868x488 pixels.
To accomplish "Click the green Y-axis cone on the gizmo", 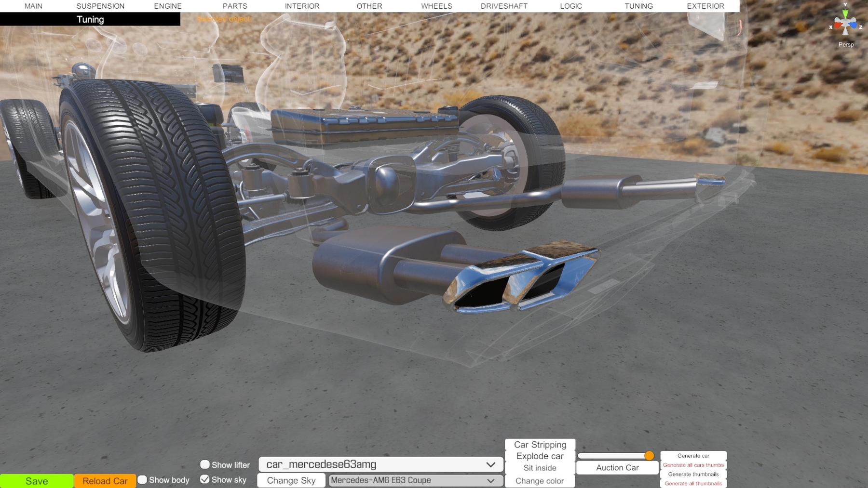I will (x=845, y=13).
